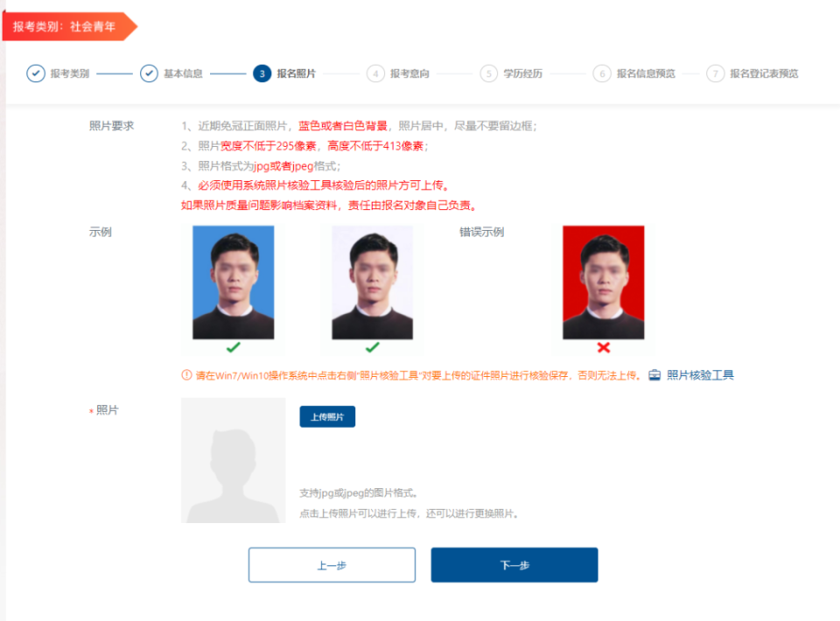Click the 上传照片 button

[327, 416]
